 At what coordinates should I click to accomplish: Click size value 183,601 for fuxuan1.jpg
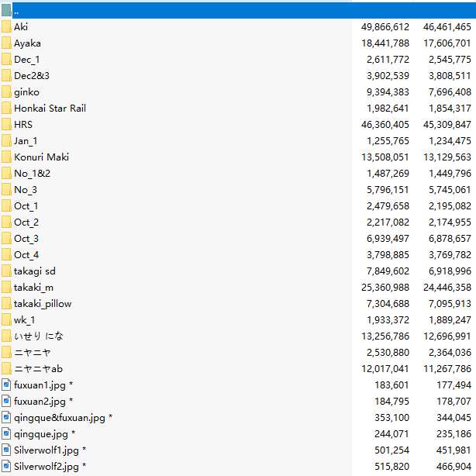[391, 385]
